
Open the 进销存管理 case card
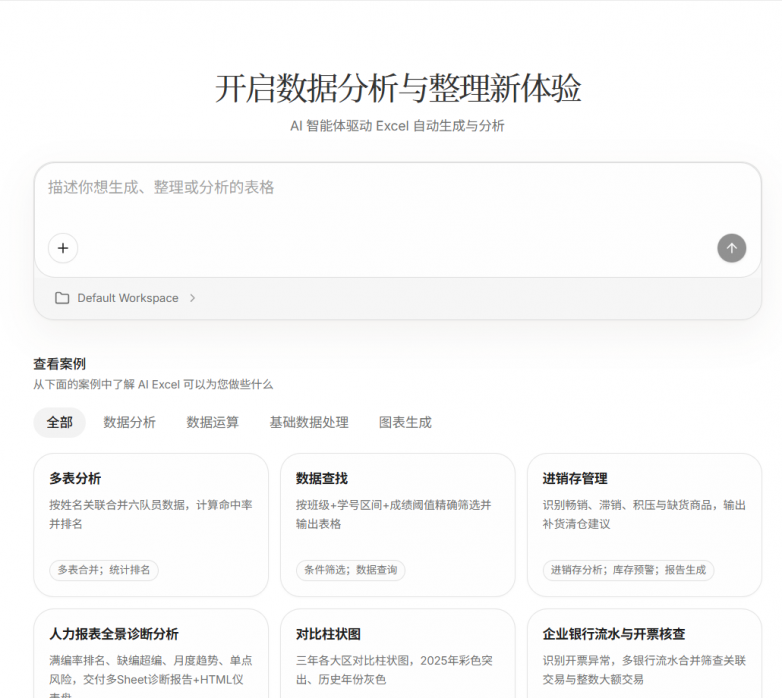pyautogui.click(x=644, y=525)
